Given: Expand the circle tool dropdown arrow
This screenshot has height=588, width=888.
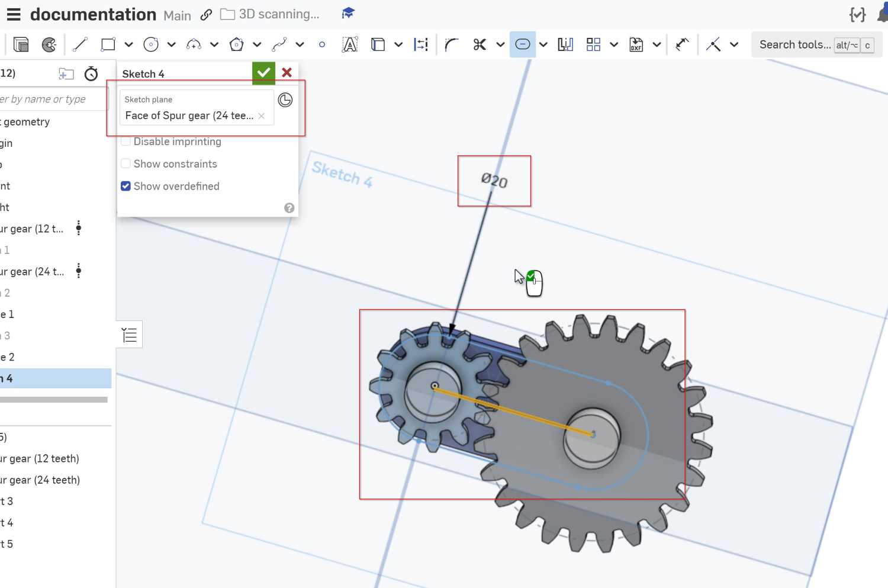Looking at the screenshot, I should click(x=171, y=44).
